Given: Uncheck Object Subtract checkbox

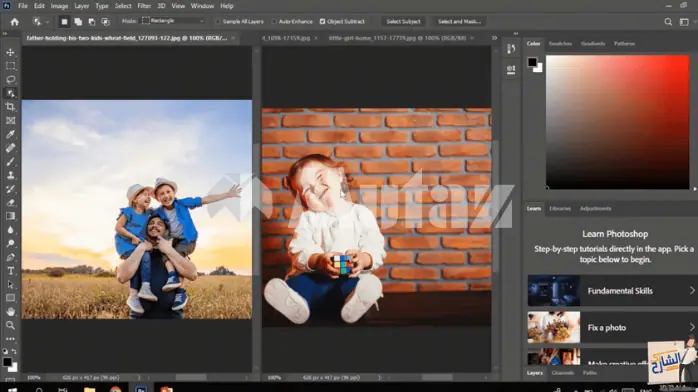Looking at the screenshot, I should click(x=322, y=21).
